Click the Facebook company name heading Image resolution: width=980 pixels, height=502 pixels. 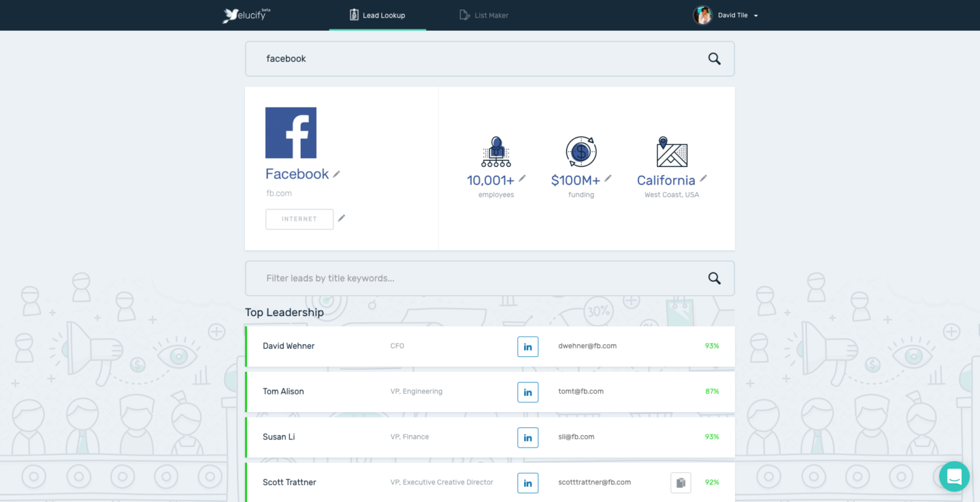(x=297, y=174)
